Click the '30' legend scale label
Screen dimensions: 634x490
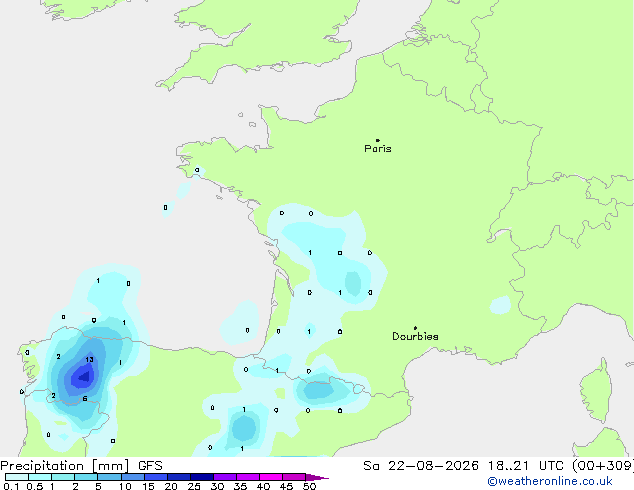(x=217, y=486)
